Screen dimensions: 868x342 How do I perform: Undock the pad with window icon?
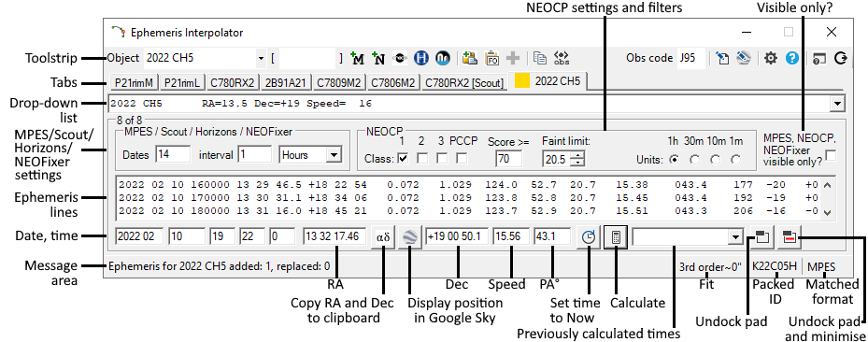tap(761, 236)
